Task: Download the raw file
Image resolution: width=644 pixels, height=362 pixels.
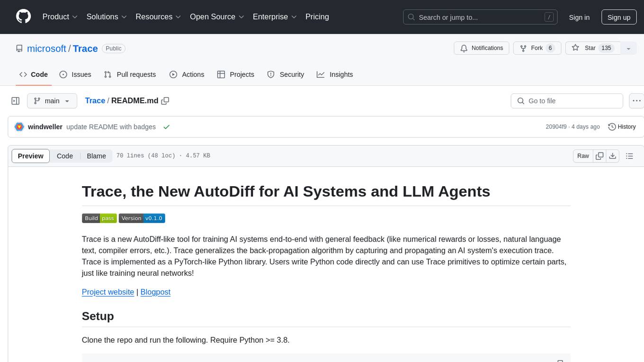Action: pyautogui.click(x=612, y=156)
